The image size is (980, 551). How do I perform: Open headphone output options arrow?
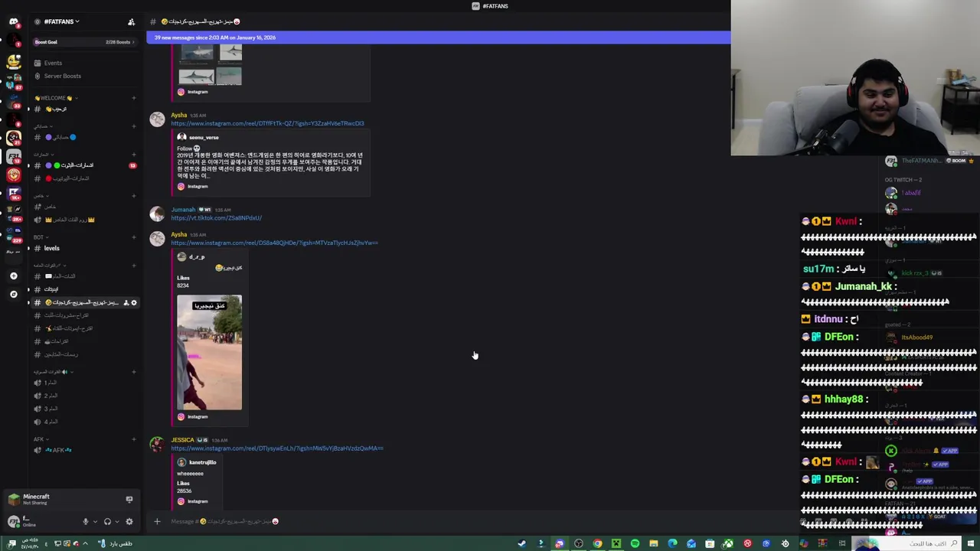[x=116, y=521]
